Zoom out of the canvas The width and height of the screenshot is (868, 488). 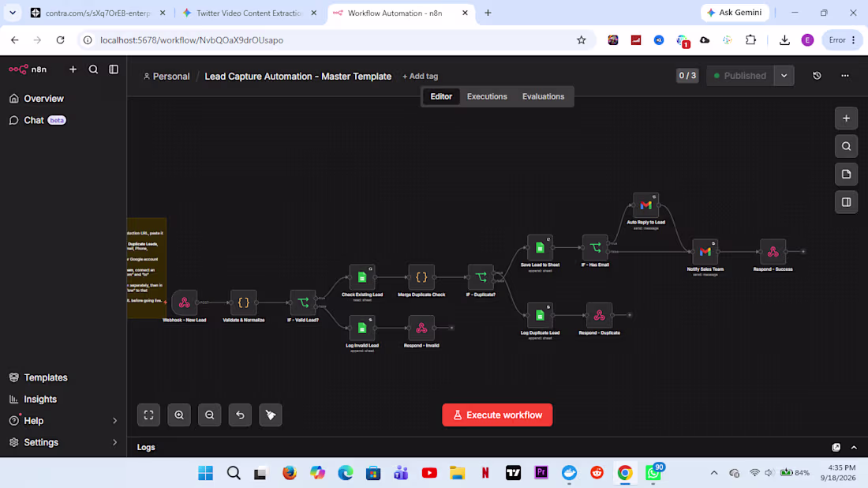point(210,415)
